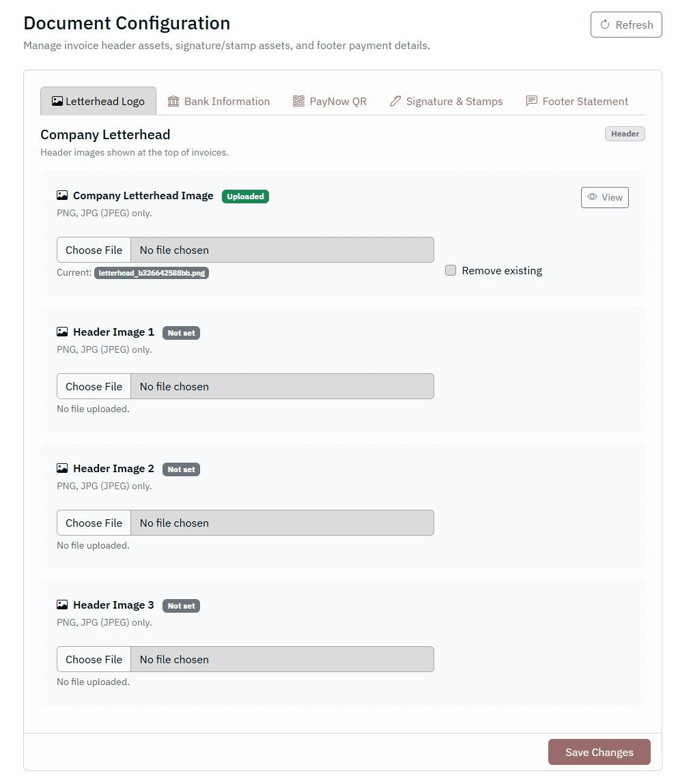Screen dimensions: 691x784
Task: Click the QR code icon for PayNow
Action: (298, 101)
